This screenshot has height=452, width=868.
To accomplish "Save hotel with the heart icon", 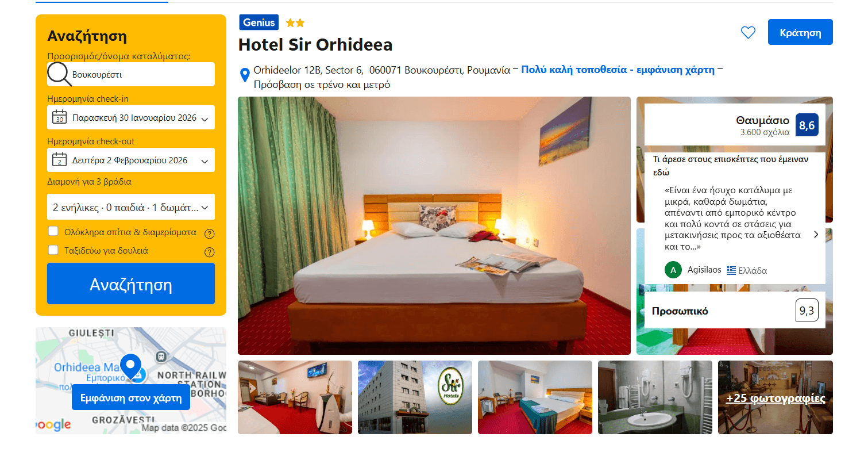I will click(748, 33).
